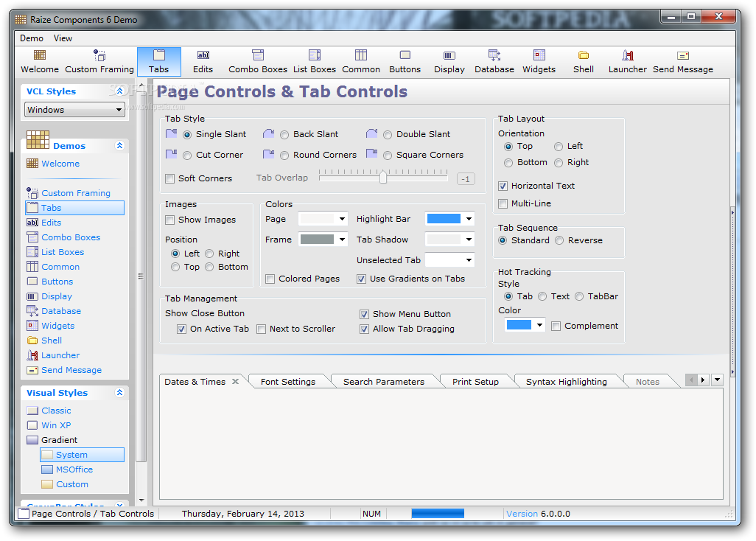Click the Demos group grid icon
Viewport: 756px width, 541px height.
38,140
